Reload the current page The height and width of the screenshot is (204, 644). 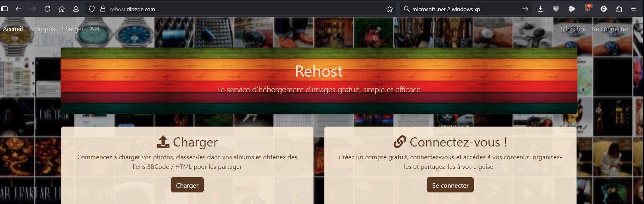tap(47, 9)
